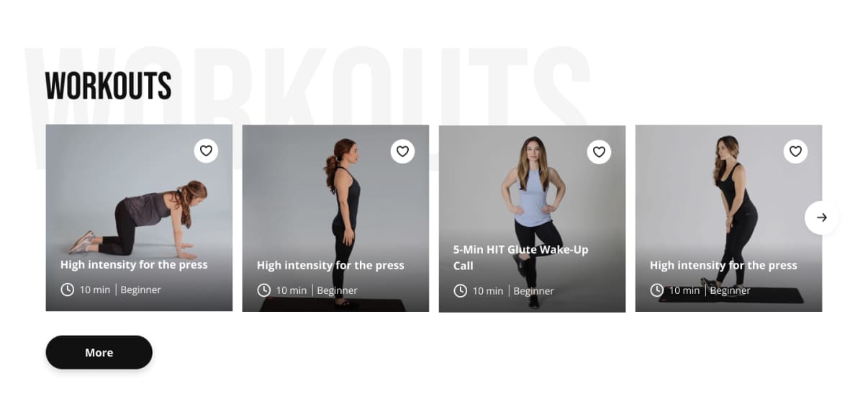Viewport: 868px width, 417px height.
Task: Open 5-Min HIT Glute Wake-Up Call title
Action: [x=520, y=258]
